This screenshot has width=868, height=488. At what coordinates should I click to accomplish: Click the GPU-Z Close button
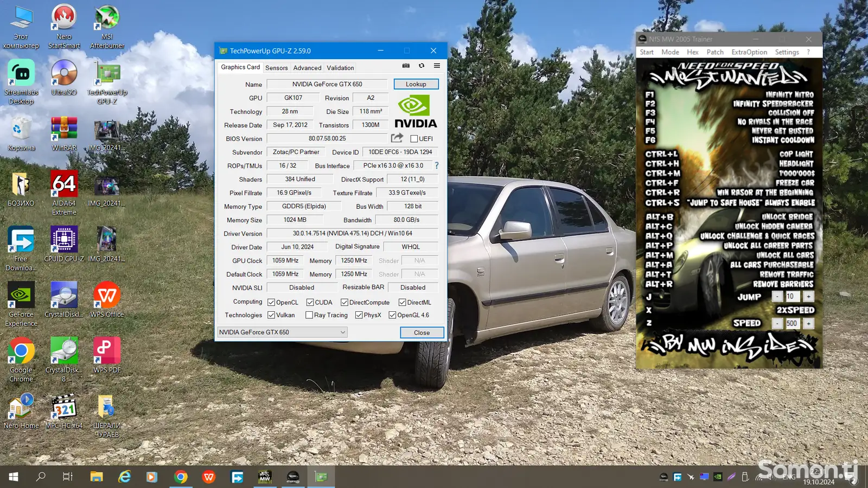pyautogui.click(x=422, y=332)
